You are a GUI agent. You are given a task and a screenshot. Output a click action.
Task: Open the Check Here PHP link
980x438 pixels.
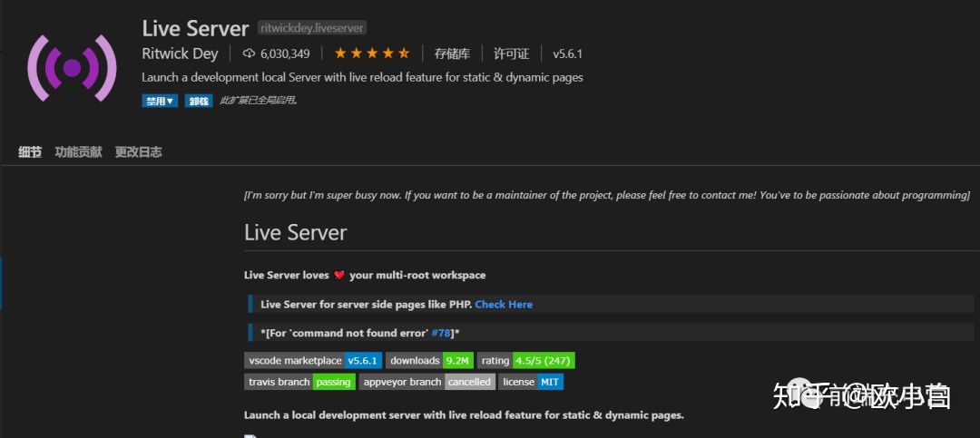coord(504,305)
